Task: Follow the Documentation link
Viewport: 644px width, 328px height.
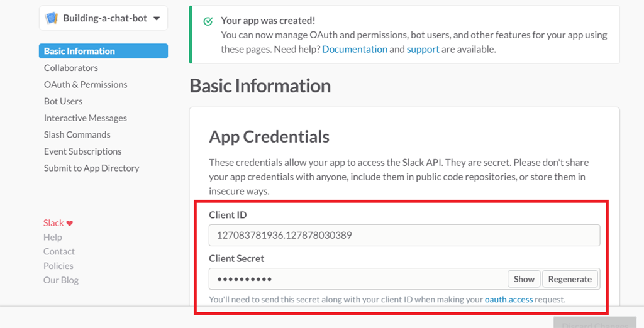Action: 355,49
